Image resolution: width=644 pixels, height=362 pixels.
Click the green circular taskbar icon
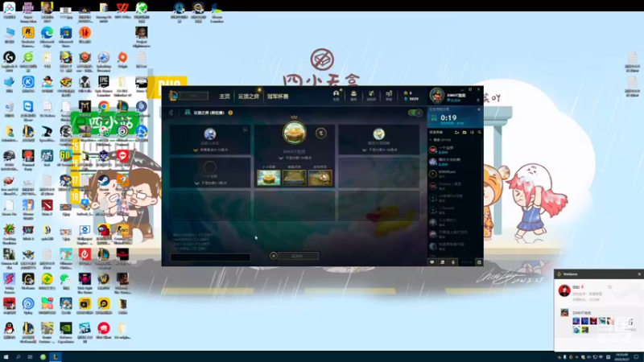point(43,357)
